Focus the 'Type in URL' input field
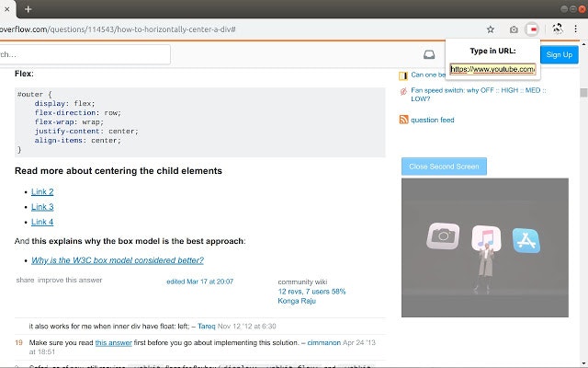This screenshot has height=368, width=588. click(x=492, y=69)
